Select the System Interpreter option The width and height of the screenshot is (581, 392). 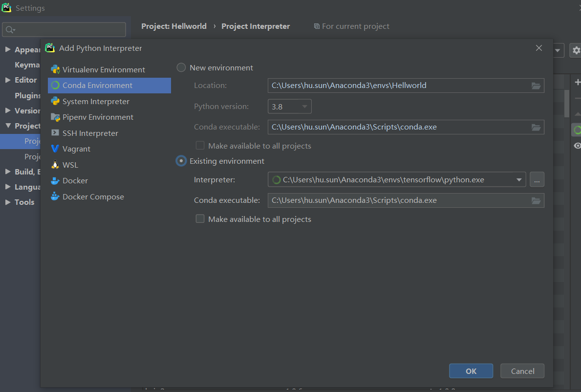(x=95, y=101)
